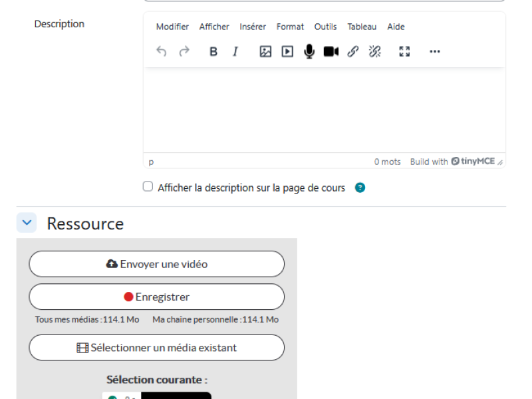Switch the editor to fullscreen mode
The image size is (532, 399).
click(x=404, y=52)
